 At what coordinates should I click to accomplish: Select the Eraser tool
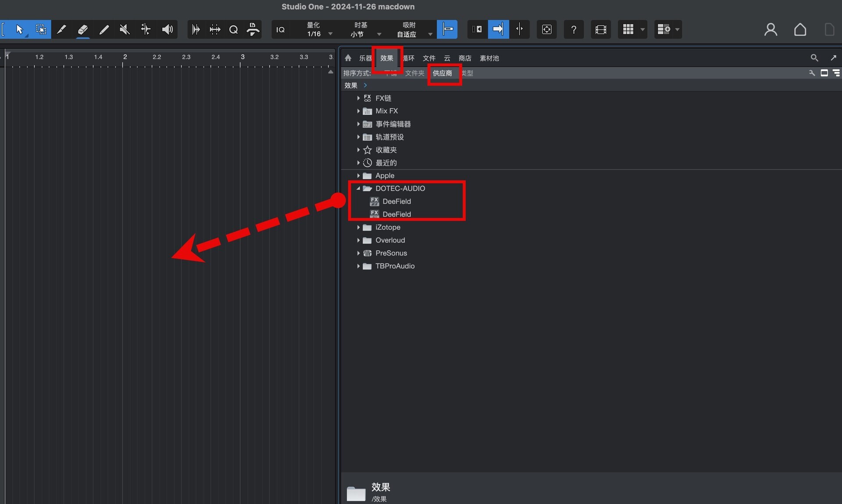83,29
